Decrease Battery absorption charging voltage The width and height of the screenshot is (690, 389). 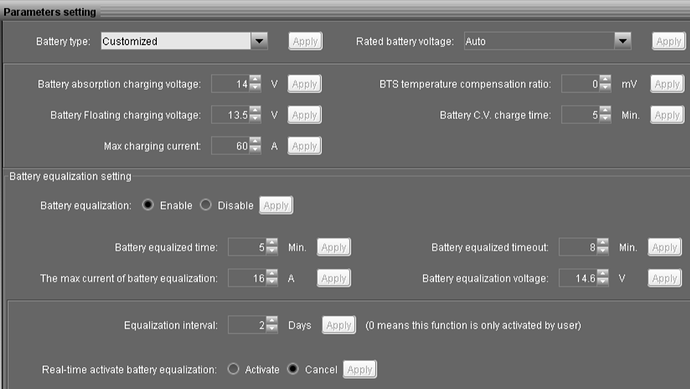point(255,88)
